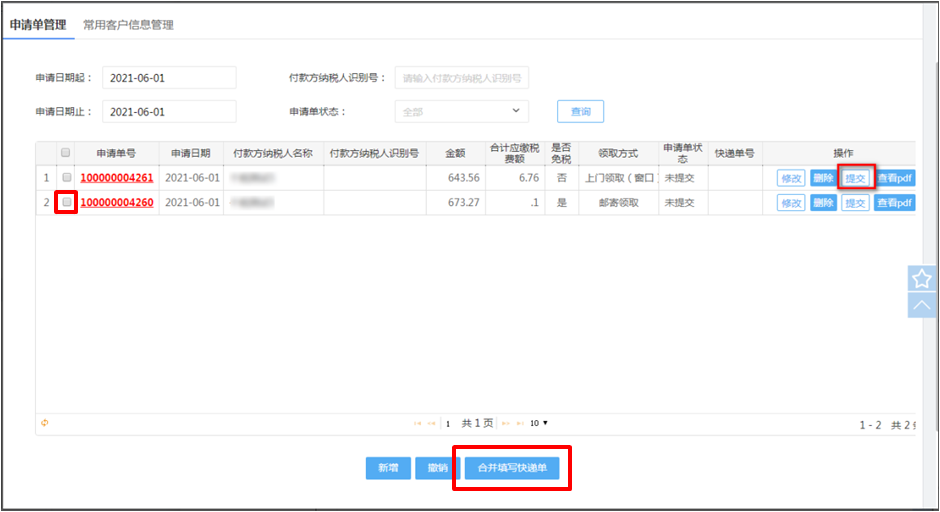Go to the first page pagination icon
This screenshot has width=940, height=512.
point(418,424)
